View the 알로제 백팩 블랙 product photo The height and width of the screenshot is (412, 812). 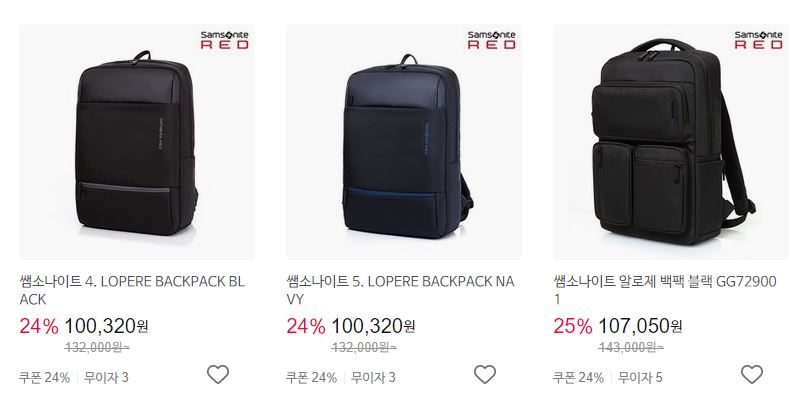coord(671,142)
